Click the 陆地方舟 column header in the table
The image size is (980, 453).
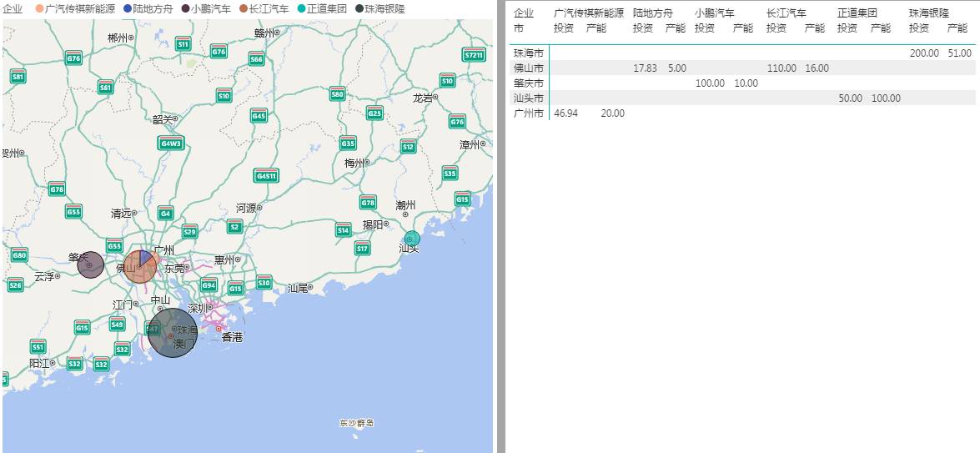(x=653, y=13)
